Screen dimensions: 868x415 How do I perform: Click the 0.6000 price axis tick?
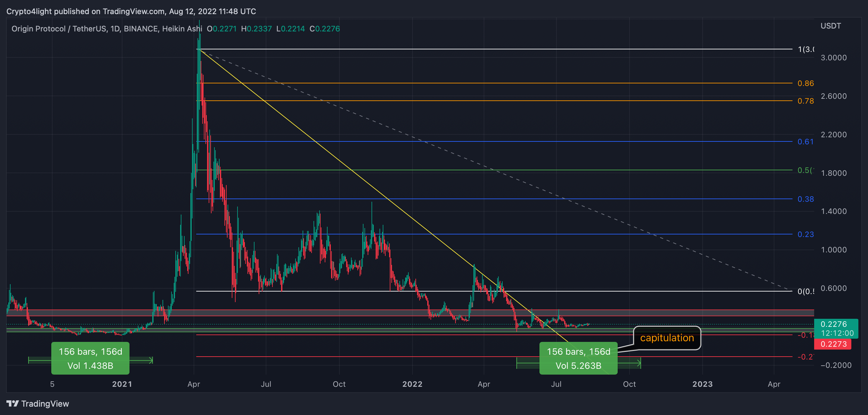coord(834,288)
